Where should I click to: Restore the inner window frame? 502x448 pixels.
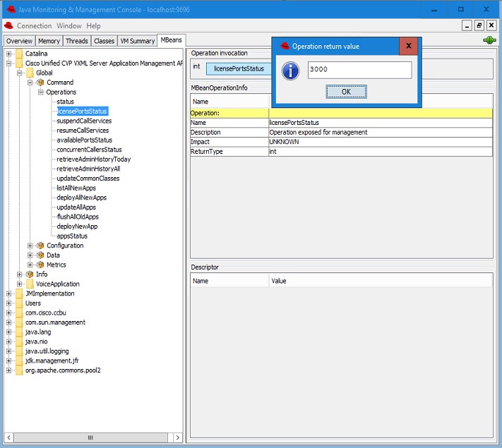479,25
